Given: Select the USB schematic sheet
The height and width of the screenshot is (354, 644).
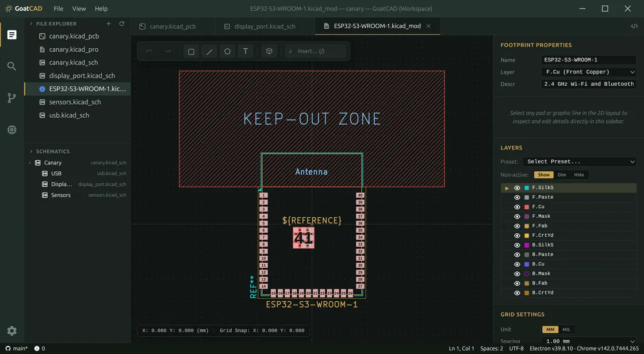Looking at the screenshot, I should coord(78,174).
